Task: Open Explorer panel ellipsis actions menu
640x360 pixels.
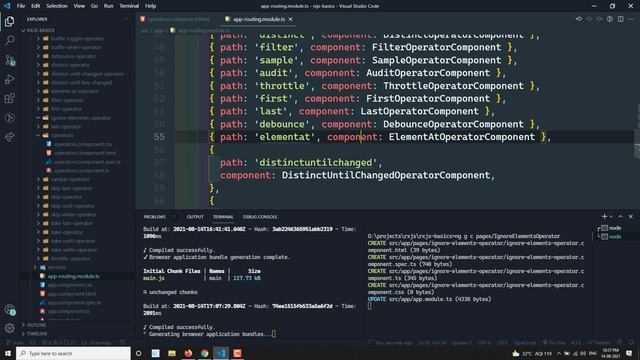Action: (125, 19)
